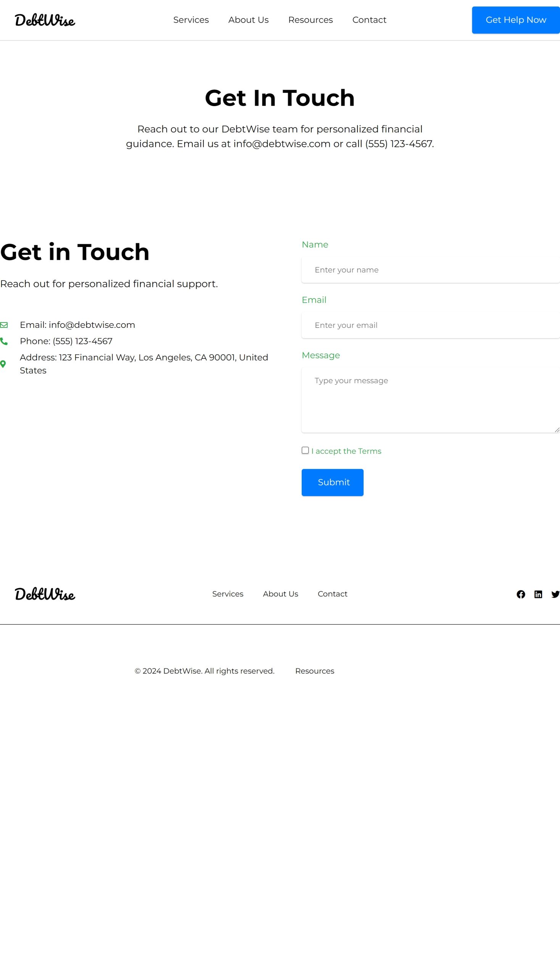Click the green location pin icon
Screen dimensions: 560x977
point(3,364)
